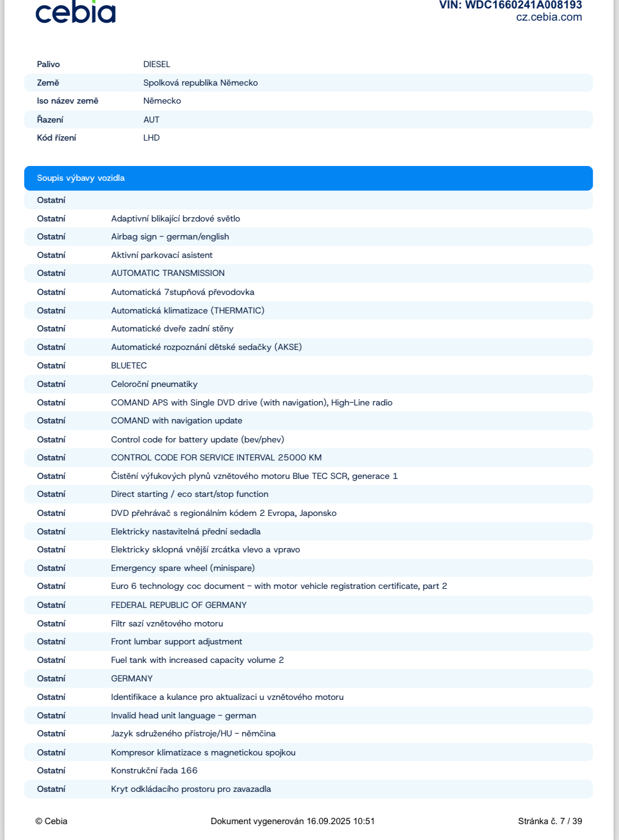Select the 'Soupis výbavy vozidla' section header
Screen dimensions: 619x840
pyautogui.click(x=81, y=178)
